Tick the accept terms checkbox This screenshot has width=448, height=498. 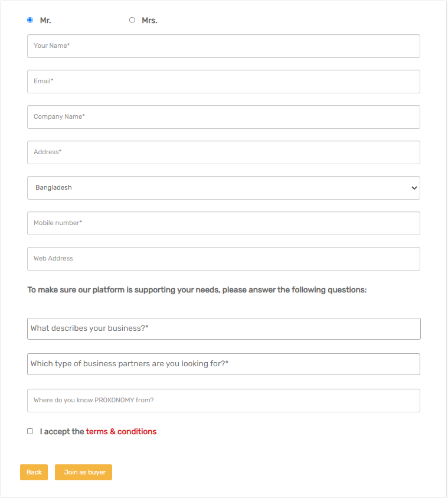30,431
